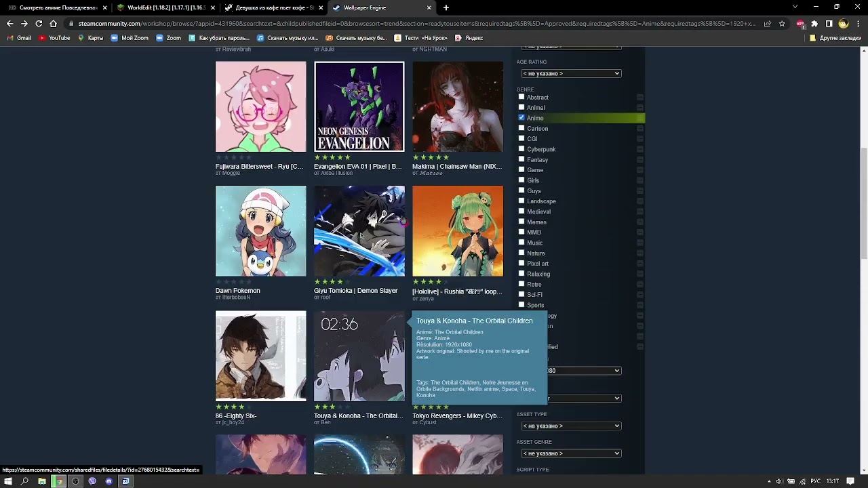Open Windows notification center
The height and width of the screenshot is (488, 868).
coord(850,481)
